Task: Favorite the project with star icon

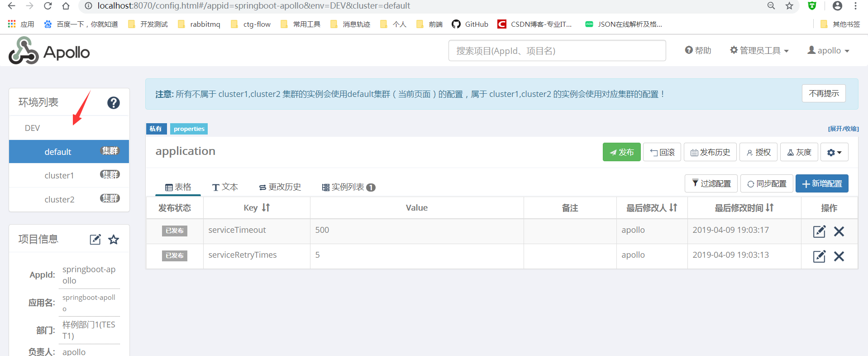Action: click(114, 239)
